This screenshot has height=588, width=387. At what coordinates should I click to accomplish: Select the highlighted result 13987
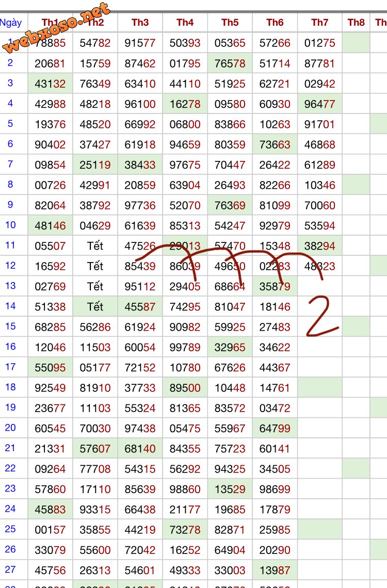[x=275, y=570]
